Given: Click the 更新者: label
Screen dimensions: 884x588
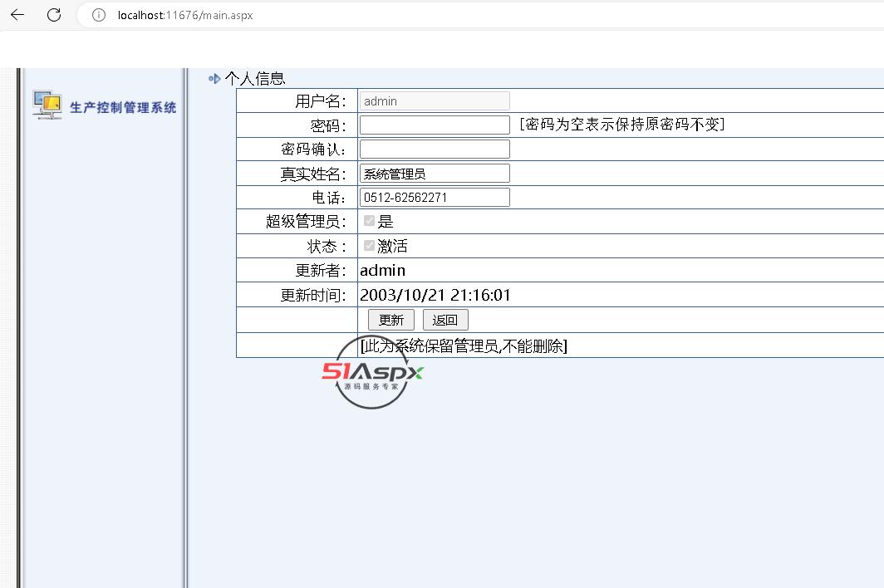Looking at the screenshot, I should pyautogui.click(x=320, y=271).
